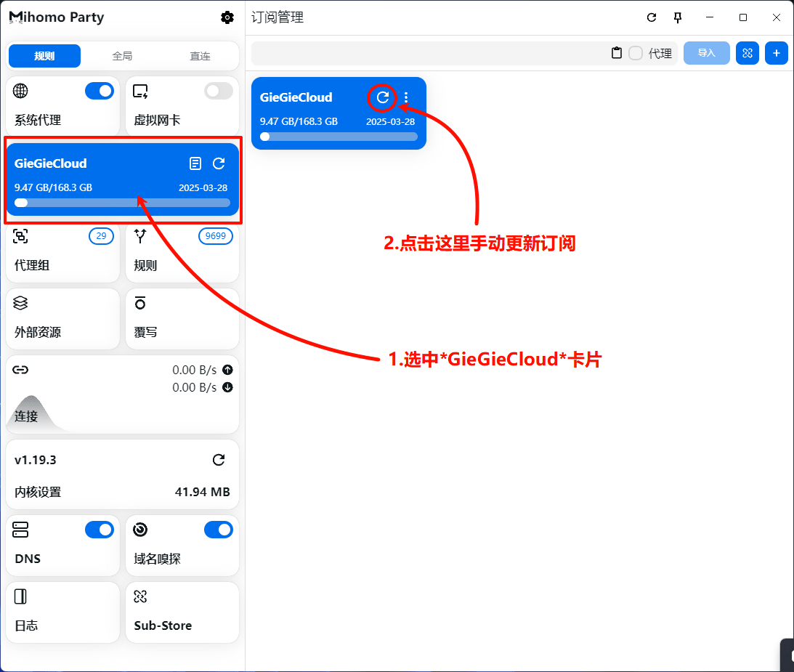794x672 pixels.
Task: Open the sidebar GieGieCloud profile file icon
Action: 195,163
